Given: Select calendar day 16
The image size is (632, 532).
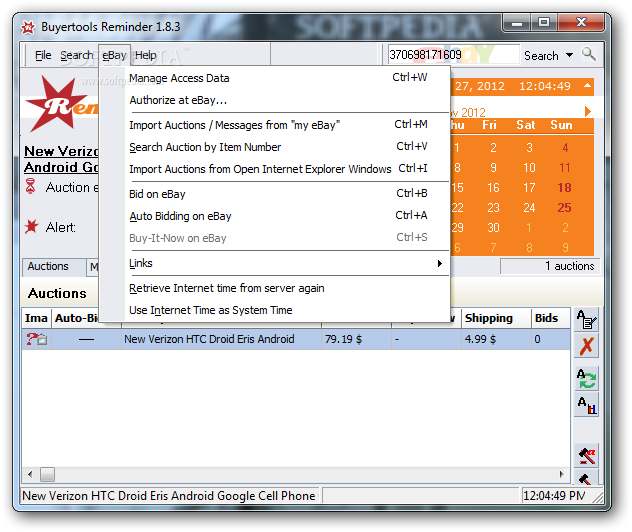Looking at the screenshot, I should (493, 187).
